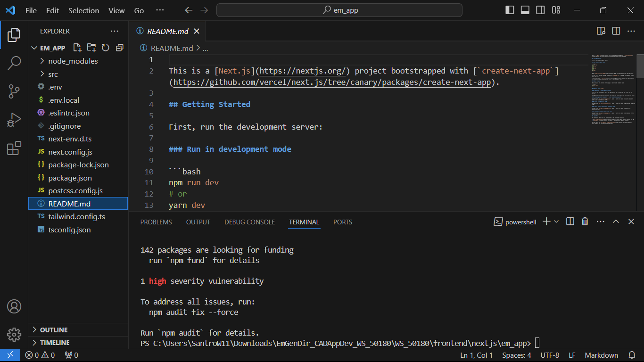Switch to the Problems tab

pyautogui.click(x=156, y=222)
